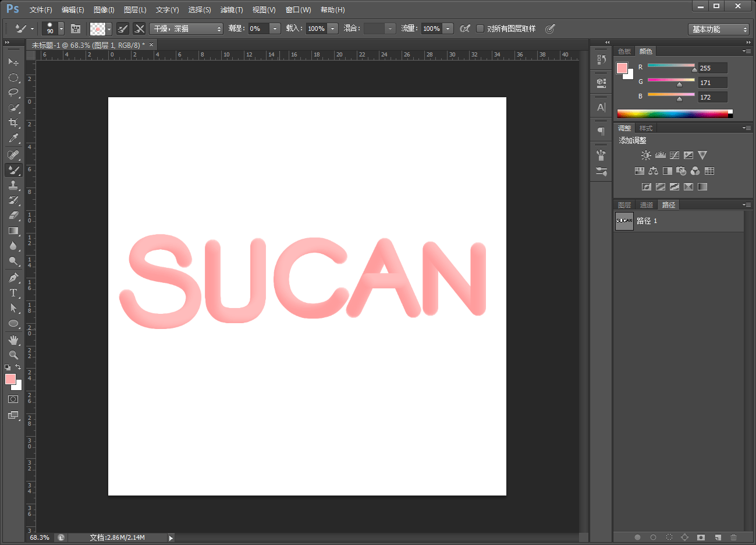Open the Brush Presets panel icon

coord(601,171)
